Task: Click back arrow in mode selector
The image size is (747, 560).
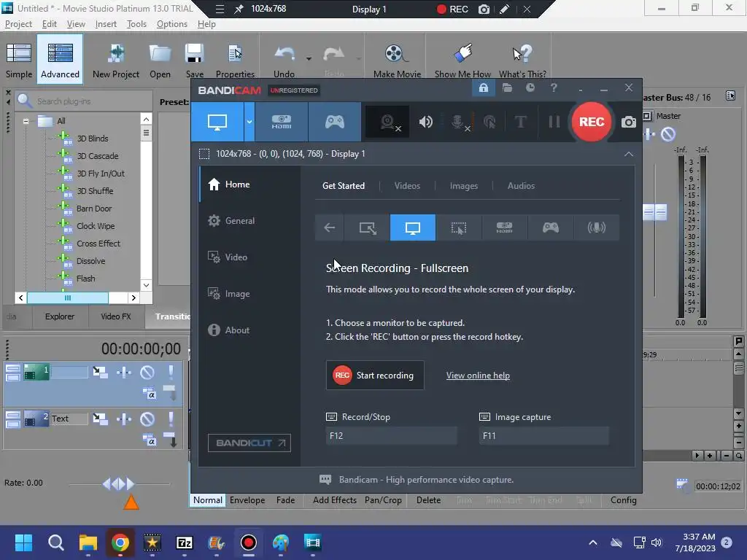Action: tap(329, 227)
